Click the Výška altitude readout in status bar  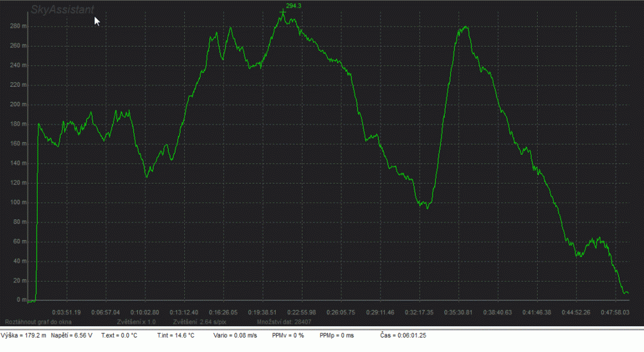coord(24,336)
